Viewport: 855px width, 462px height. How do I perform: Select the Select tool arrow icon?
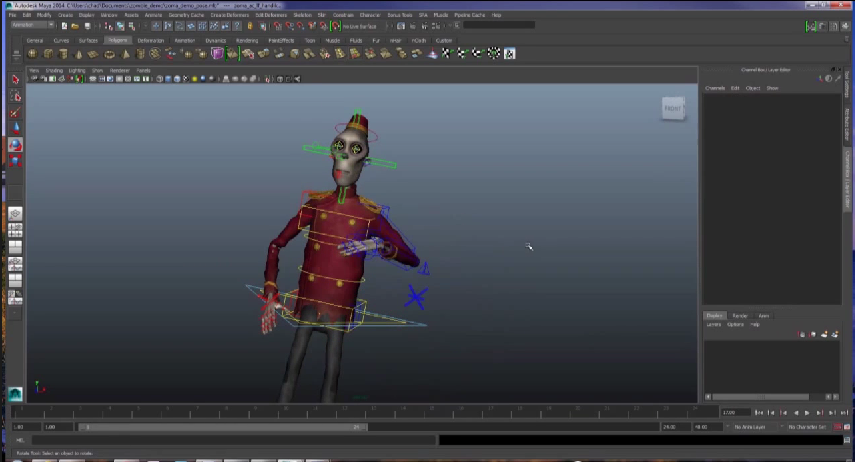pos(16,79)
